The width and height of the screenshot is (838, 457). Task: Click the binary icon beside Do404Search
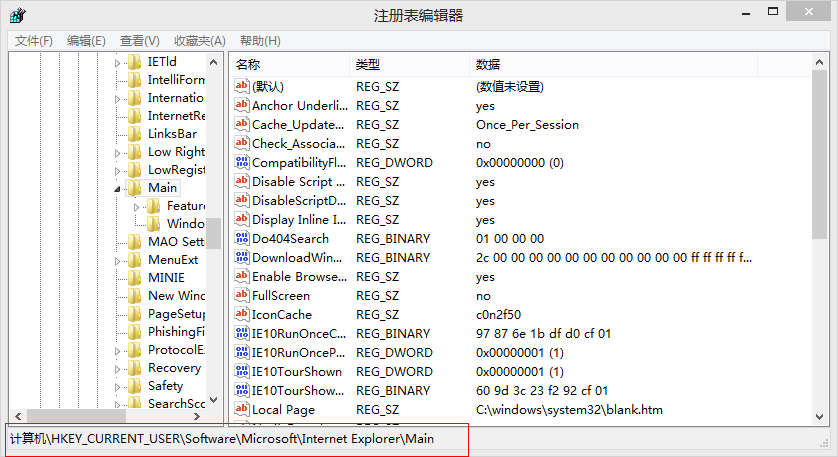[241, 239]
